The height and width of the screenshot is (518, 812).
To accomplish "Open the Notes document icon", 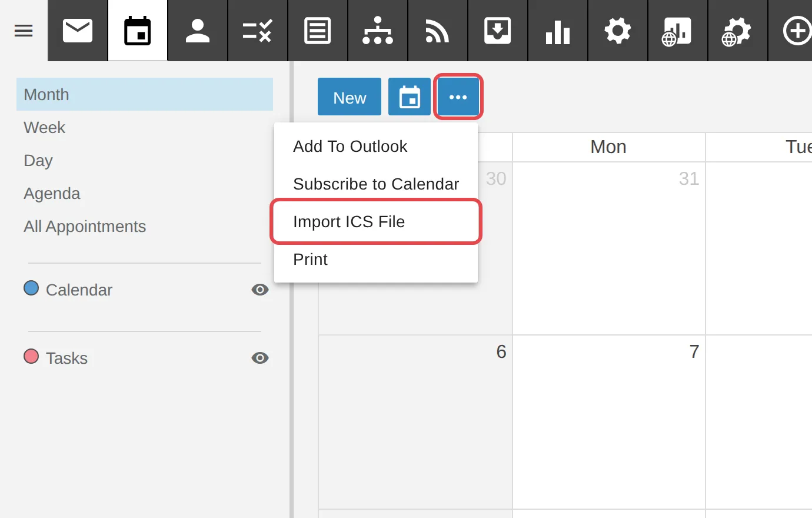I will [318, 31].
